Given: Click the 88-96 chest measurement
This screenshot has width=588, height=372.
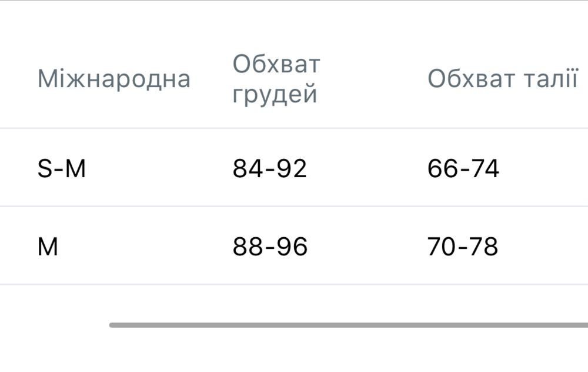Looking at the screenshot, I should point(270,247).
